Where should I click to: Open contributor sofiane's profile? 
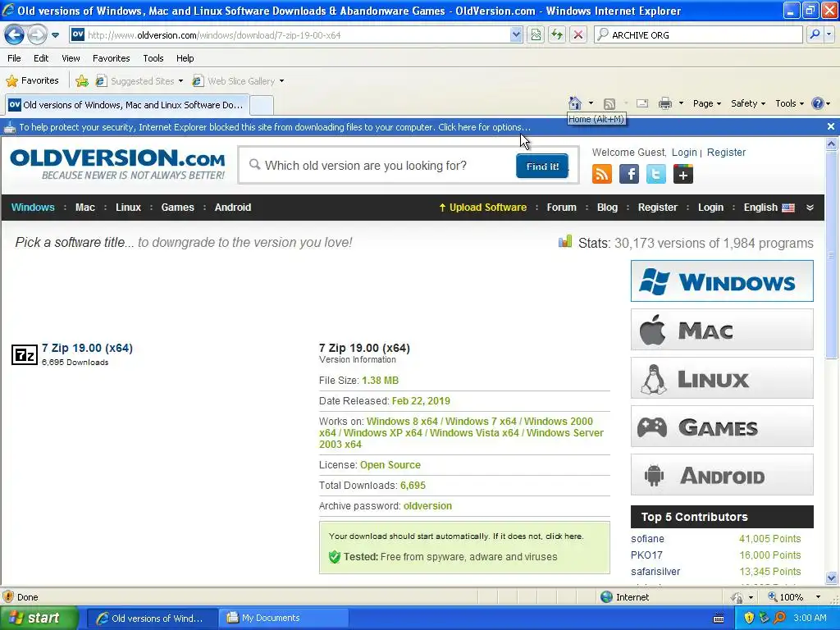[647, 539]
